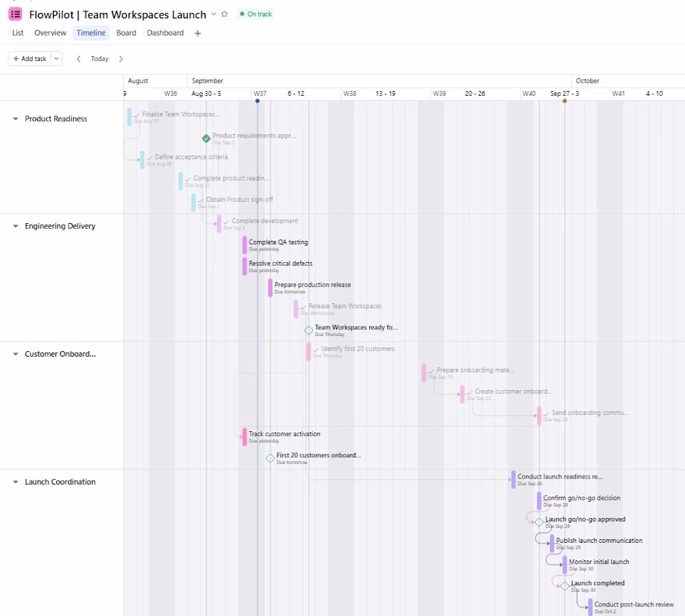Open the Dashboard tab
685x616 pixels.
[165, 33]
